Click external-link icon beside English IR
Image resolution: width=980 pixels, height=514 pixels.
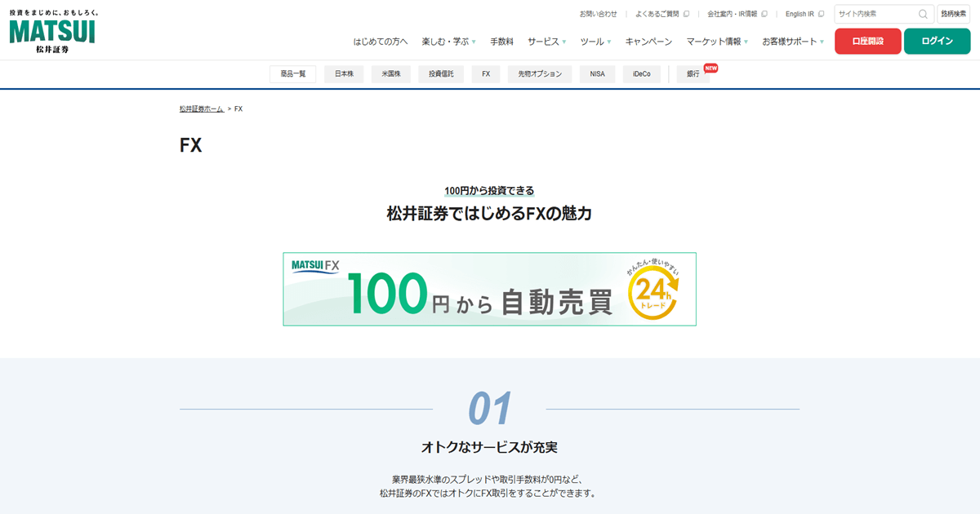821,14
